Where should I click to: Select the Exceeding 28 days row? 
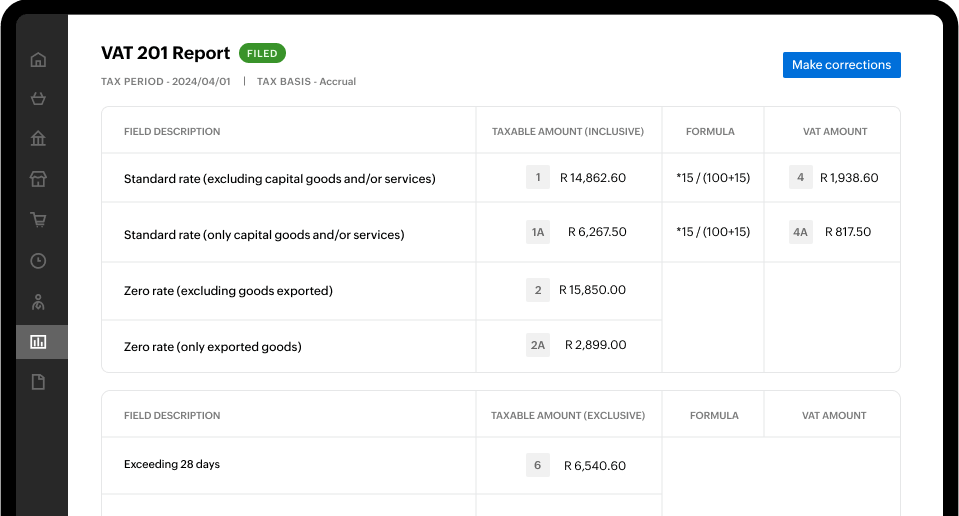(x=172, y=465)
